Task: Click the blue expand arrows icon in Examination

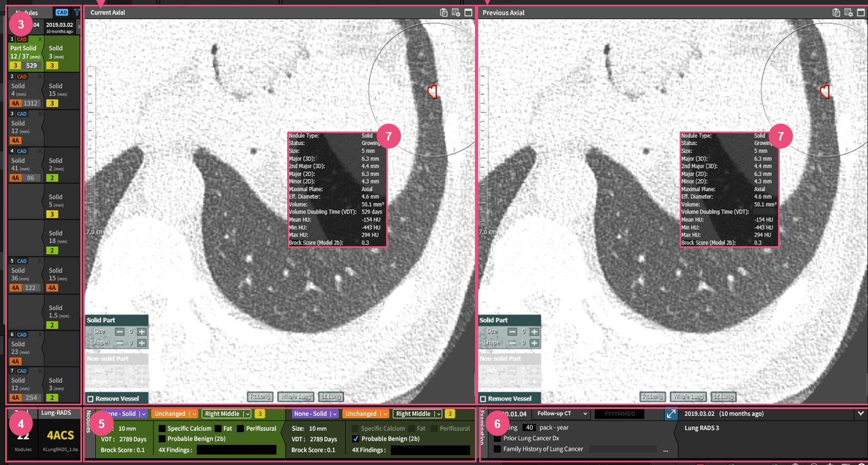Action: 671,414
